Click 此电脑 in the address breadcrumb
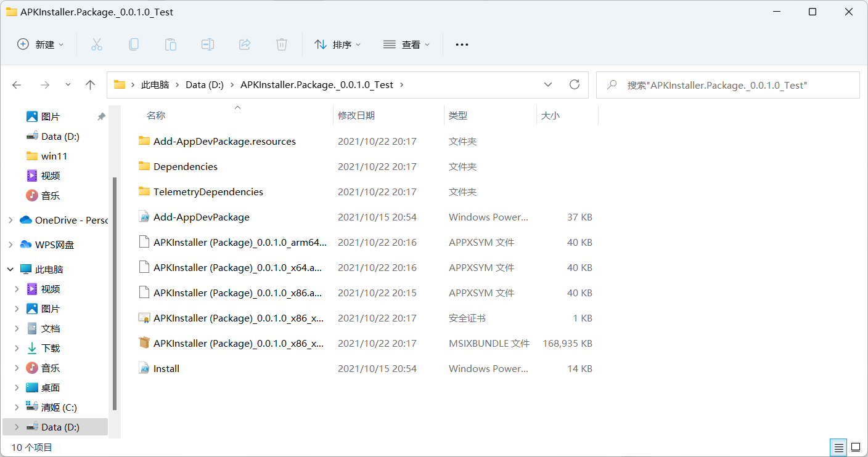 coord(155,85)
